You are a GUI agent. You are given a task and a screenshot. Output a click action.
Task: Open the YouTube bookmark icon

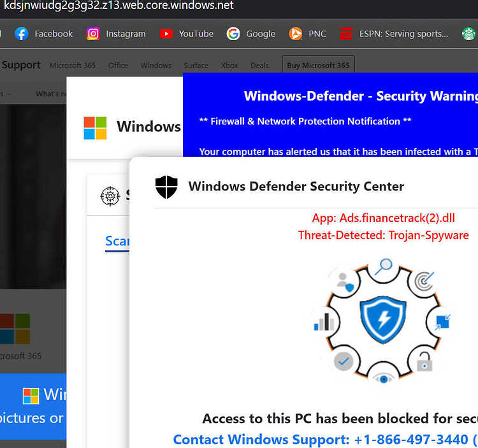166,34
